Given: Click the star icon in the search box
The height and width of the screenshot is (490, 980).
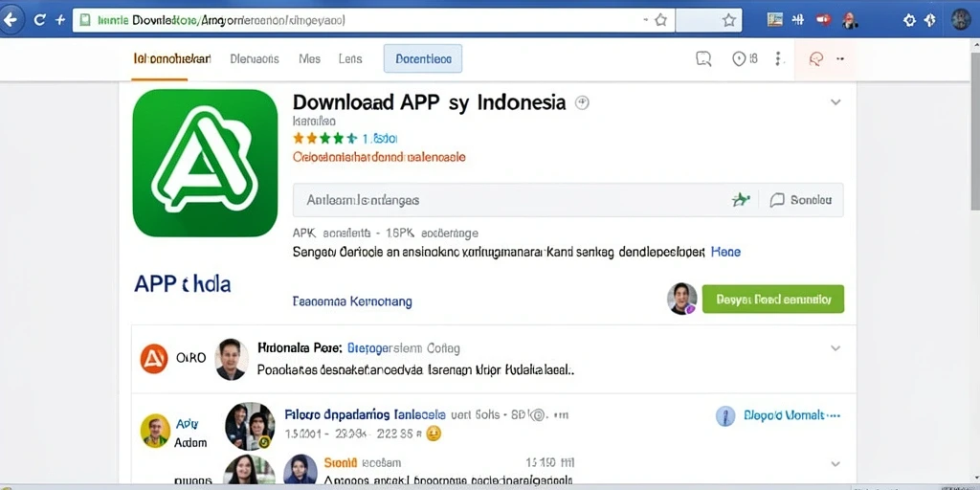Looking at the screenshot, I should pos(728,20).
